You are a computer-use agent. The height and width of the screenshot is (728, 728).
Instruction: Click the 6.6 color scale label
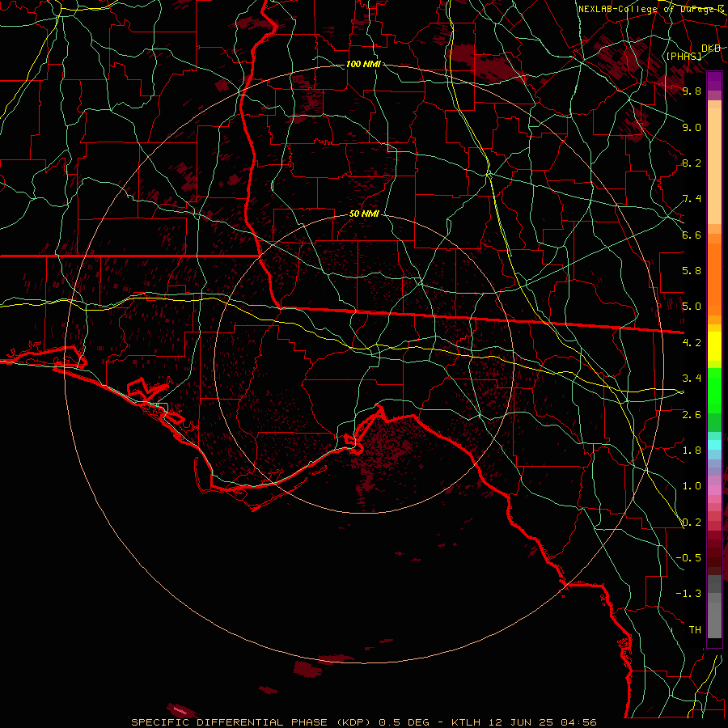tap(692, 235)
